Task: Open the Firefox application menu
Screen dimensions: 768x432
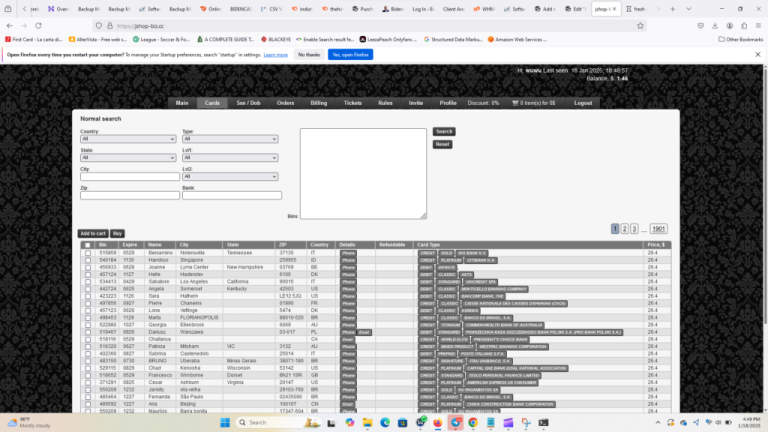Action: [x=758, y=26]
